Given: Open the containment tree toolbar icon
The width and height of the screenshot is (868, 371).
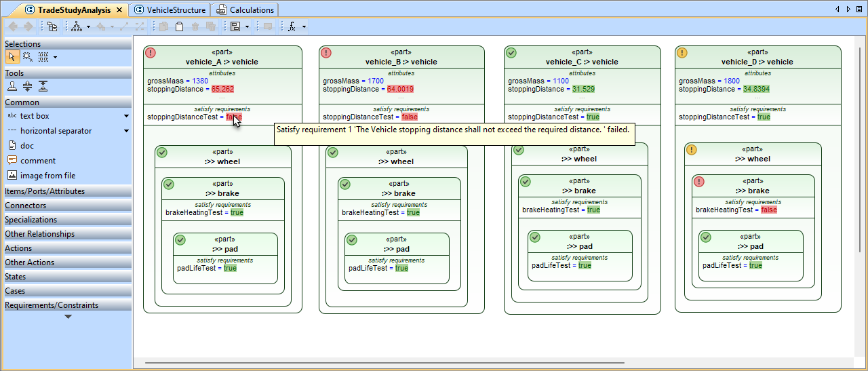Looking at the screenshot, I should point(52,26).
